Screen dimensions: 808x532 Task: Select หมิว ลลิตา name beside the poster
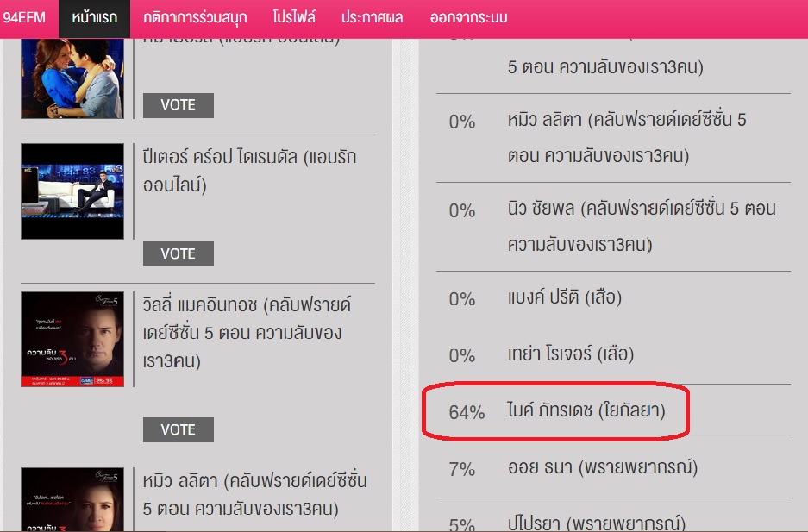pos(255,494)
